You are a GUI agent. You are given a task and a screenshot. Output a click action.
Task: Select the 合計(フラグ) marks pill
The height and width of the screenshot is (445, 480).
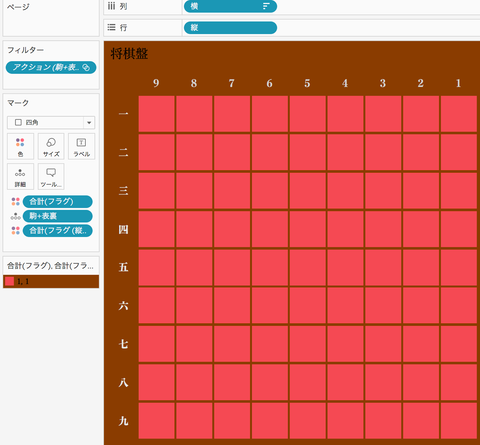pos(57,201)
